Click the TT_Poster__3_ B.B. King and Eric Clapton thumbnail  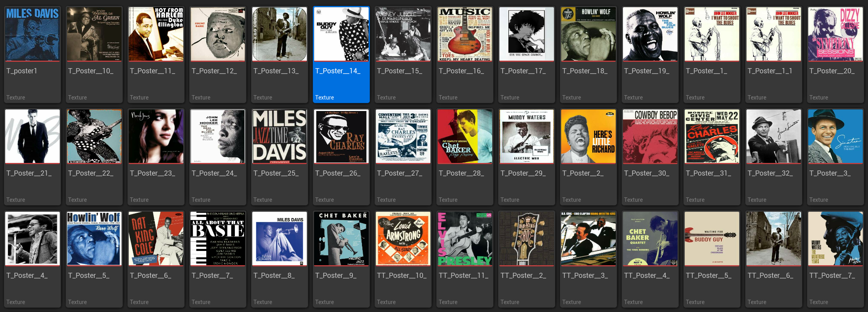tap(588, 239)
